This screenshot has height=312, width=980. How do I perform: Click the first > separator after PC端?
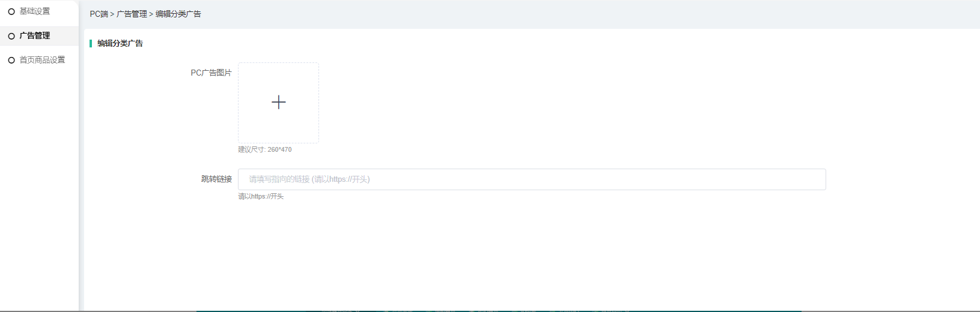pyautogui.click(x=112, y=14)
